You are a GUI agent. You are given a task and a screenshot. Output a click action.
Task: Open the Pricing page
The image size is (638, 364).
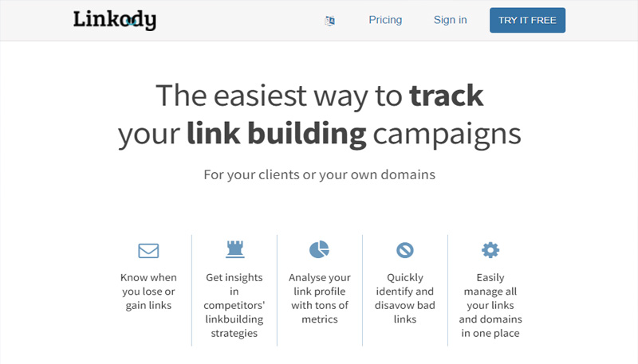tap(385, 20)
